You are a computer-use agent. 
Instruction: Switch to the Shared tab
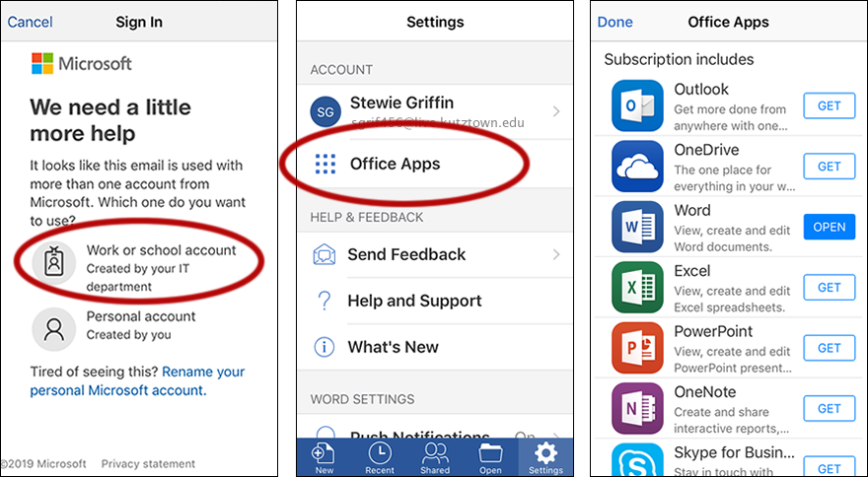coord(435,457)
